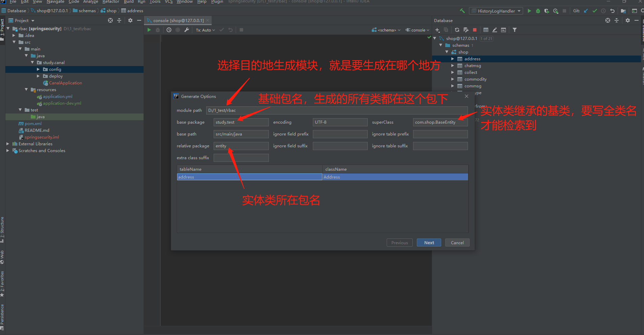Open Project panel gear options
Viewport: 644px width, 335px height.
pos(130,20)
